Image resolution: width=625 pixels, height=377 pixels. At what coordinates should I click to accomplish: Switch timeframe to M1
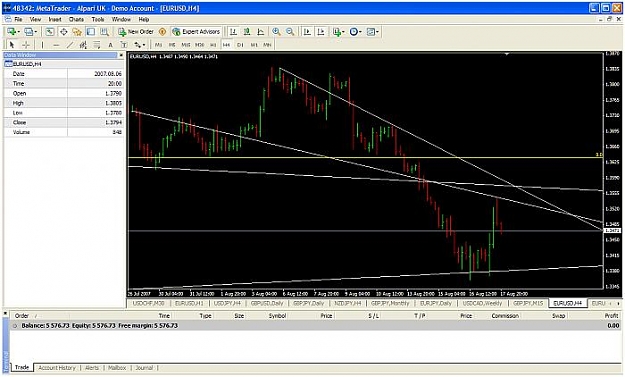(158, 45)
